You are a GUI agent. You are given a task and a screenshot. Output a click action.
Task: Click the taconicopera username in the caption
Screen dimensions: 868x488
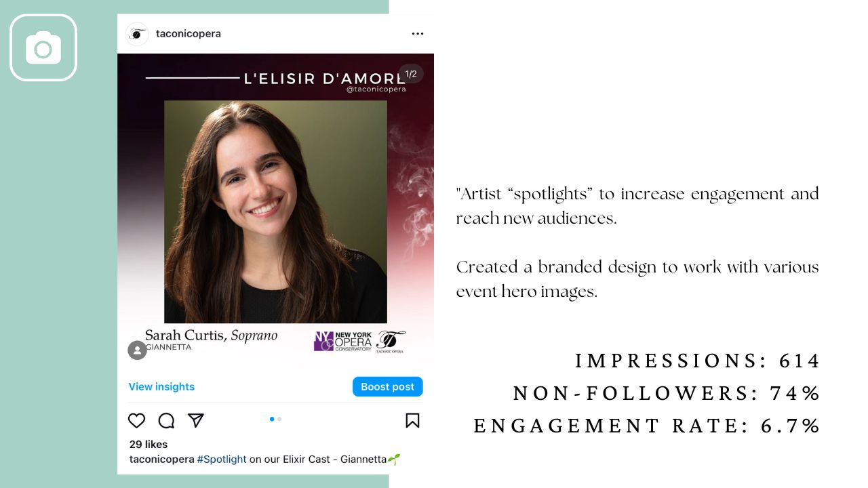[161, 460]
